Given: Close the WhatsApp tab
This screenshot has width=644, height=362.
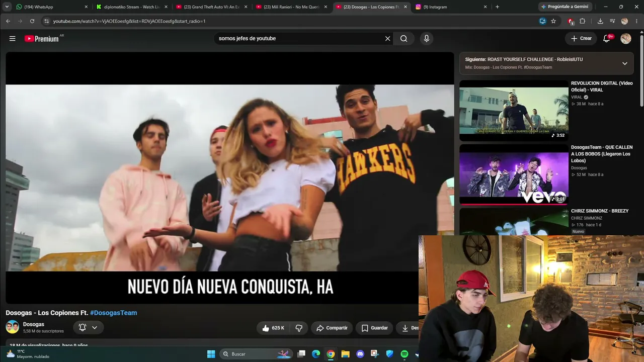Looking at the screenshot, I should (x=86, y=7).
